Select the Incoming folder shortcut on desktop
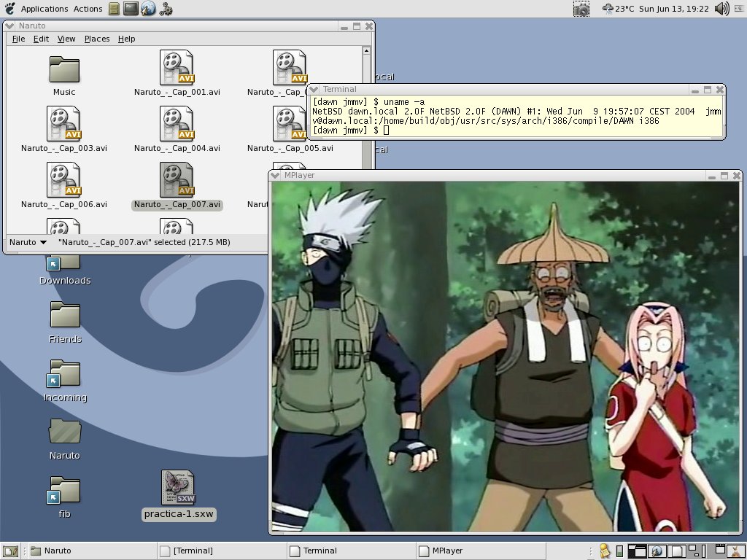 click(65, 373)
